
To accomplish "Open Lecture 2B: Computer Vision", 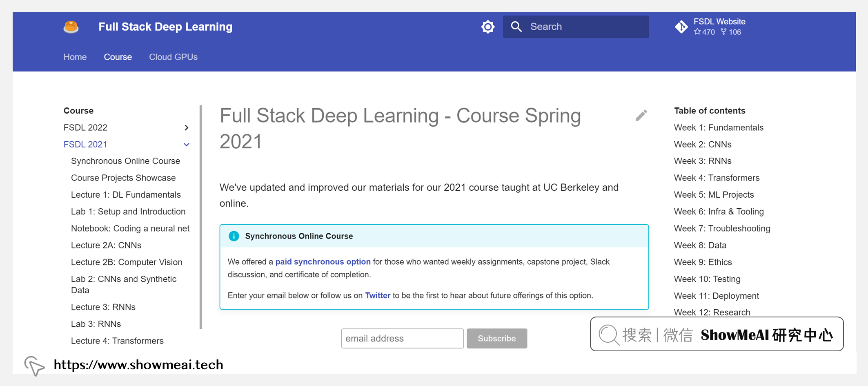I will 127,262.
